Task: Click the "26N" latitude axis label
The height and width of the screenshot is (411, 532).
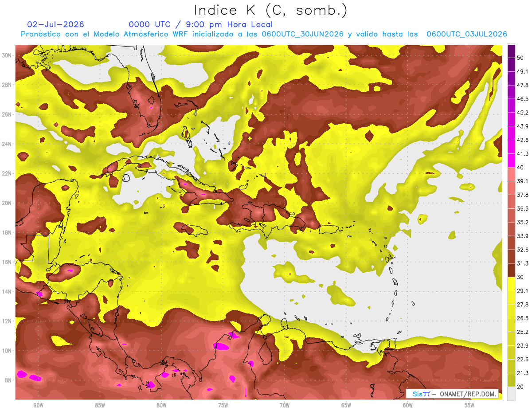Action: (7, 114)
